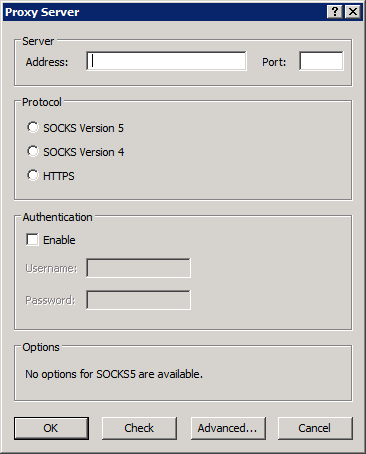Image resolution: width=366 pixels, height=454 pixels.
Task: Focus the server Address text field
Action: click(x=166, y=61)
